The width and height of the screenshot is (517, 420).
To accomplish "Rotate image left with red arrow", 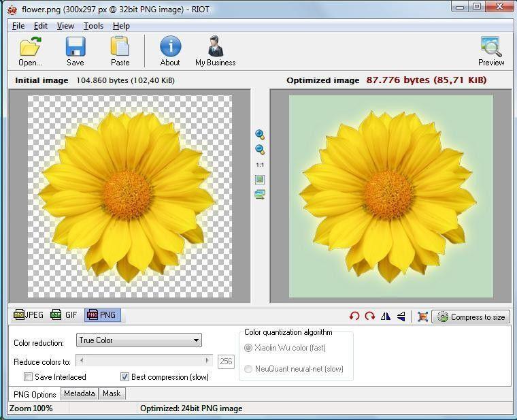I will [x=354, y=317].
